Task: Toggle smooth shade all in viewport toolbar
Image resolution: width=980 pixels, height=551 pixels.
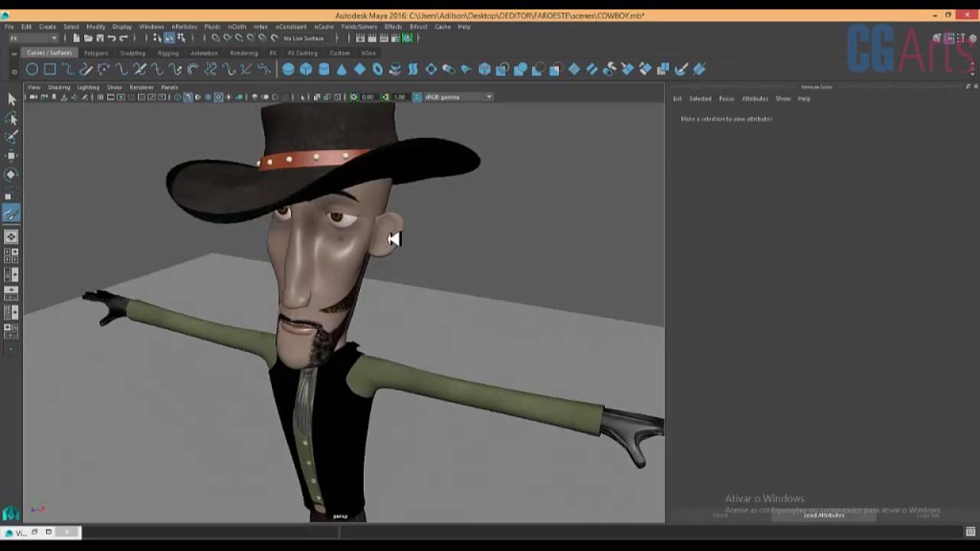Action: [x=188, y=97]
